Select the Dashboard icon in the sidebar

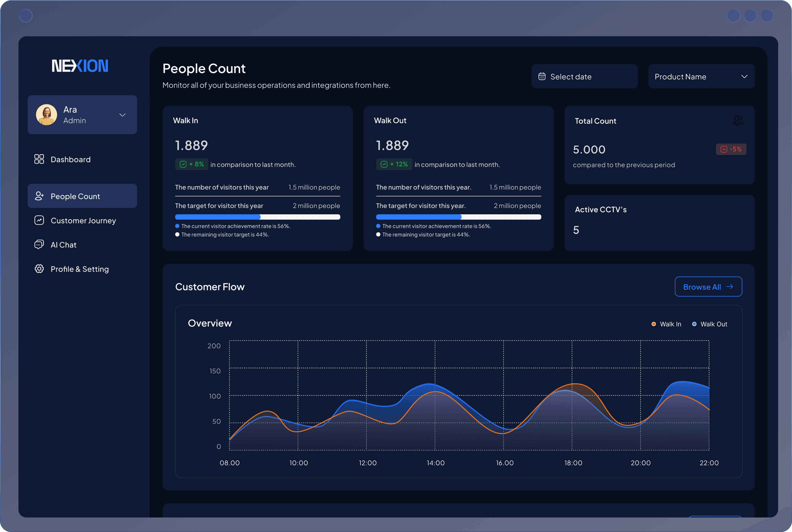pyautogui.click(x=39, y=159)
